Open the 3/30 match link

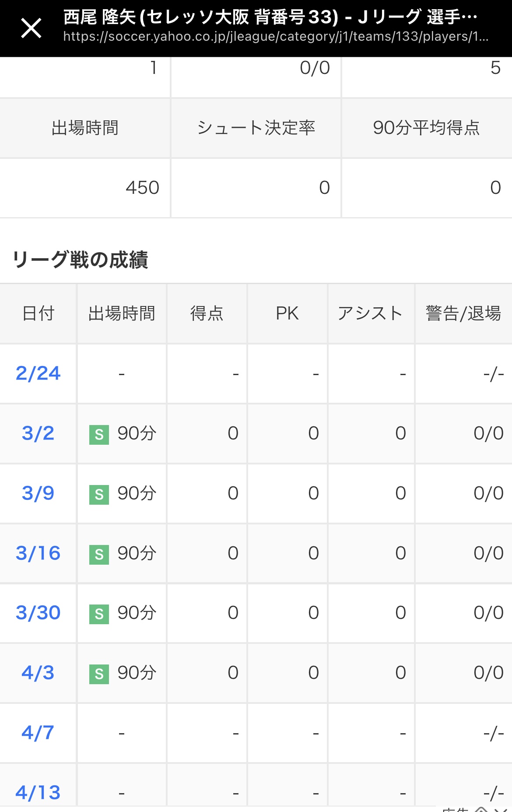point(38,613)
